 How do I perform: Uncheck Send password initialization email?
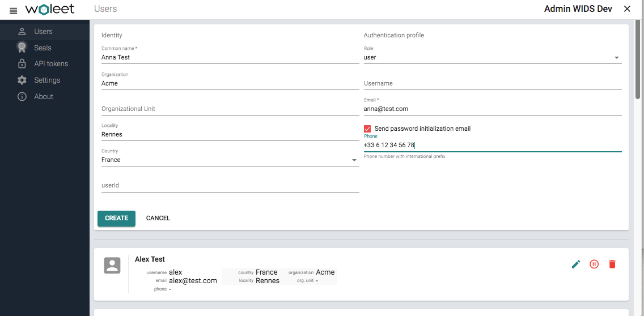pos(367,129)
